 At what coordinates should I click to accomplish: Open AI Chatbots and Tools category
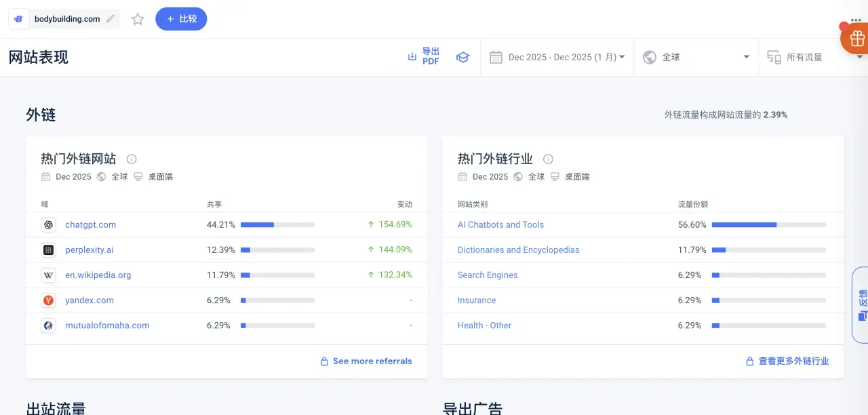point(500,224)
